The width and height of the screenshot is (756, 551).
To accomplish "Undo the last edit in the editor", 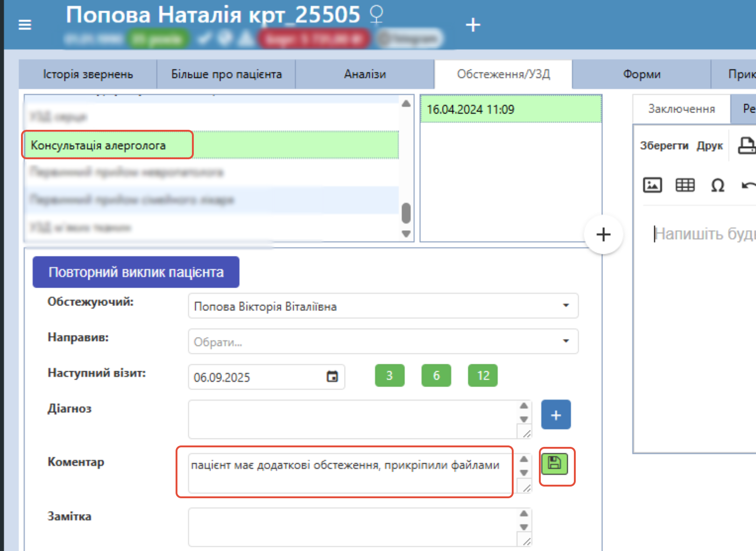I will pos(749,185).
